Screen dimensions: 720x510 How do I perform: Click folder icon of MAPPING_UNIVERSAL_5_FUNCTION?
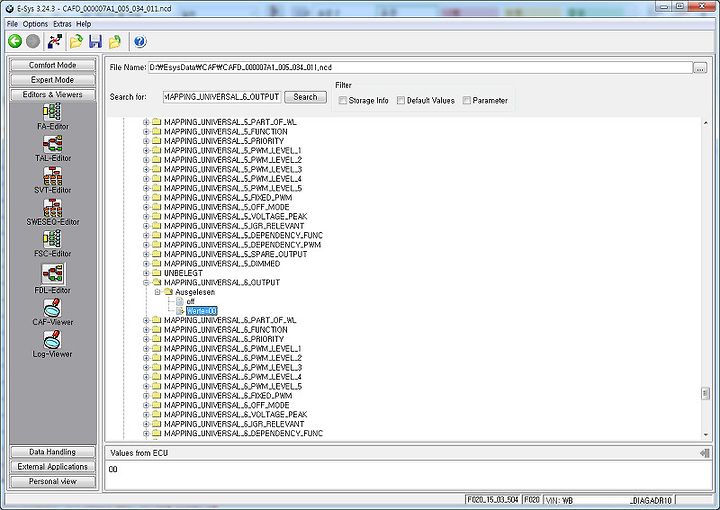(x=157, y=131)
